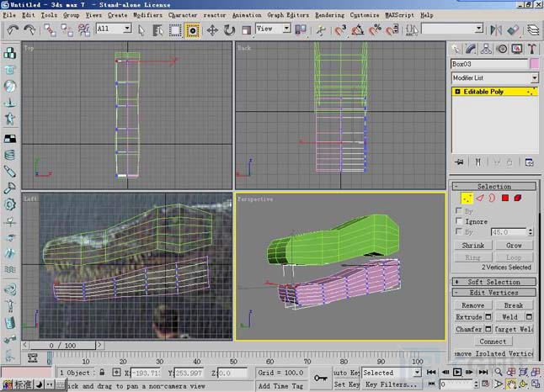This screenshot has height=392, width=544.
Task: Toggle the Selection Lock padlock icon
Action: pos(102,373)
